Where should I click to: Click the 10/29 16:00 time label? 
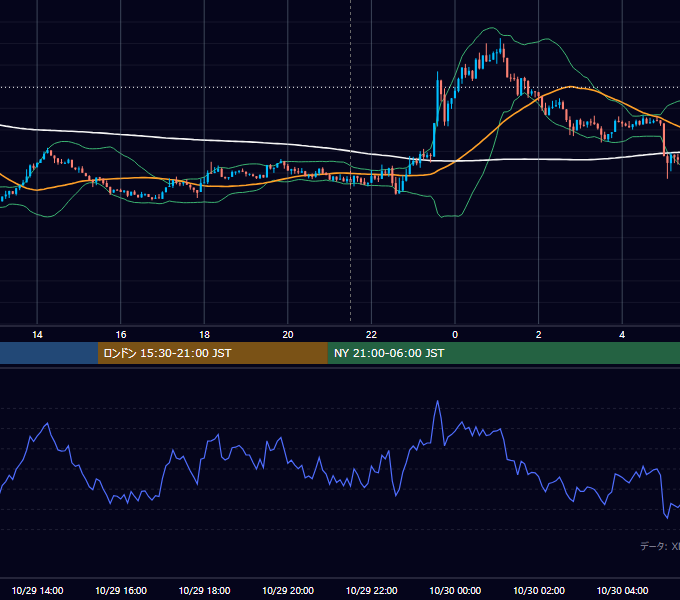click(121, 590)
